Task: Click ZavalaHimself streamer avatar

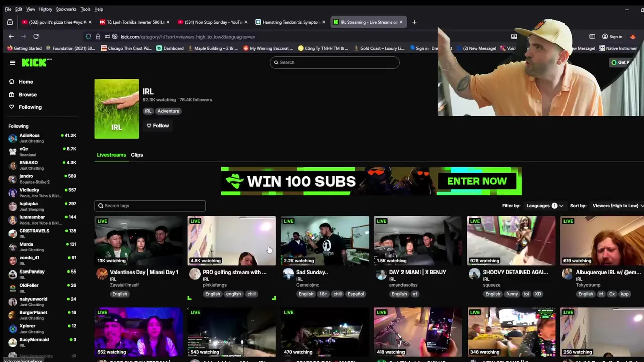Action: pyautogui.click(x=102, y=274)
